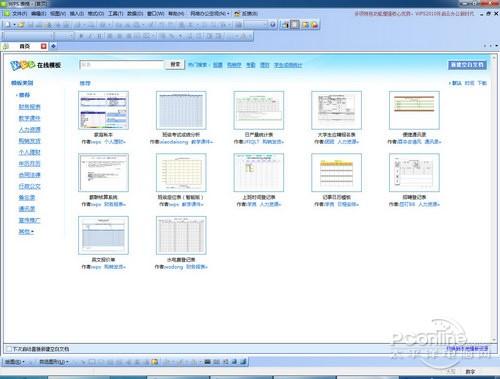Open the 行政公文 category
Screen dimensions: 500x379
[29, 186]
